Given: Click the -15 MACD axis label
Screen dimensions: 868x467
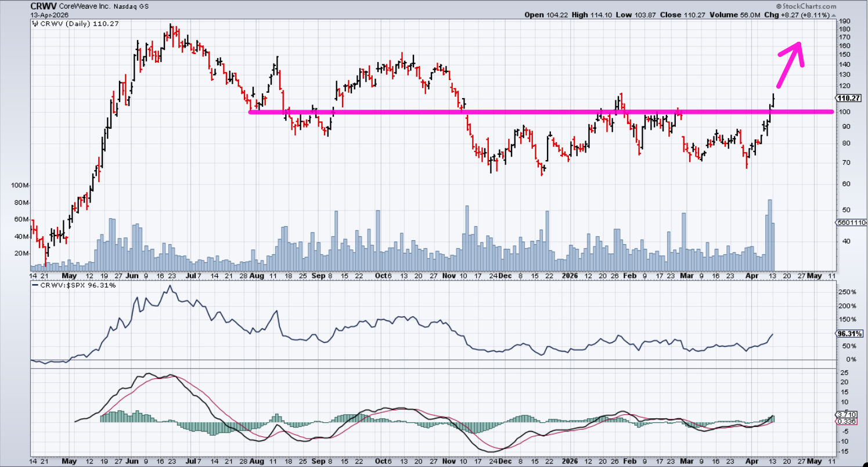Looking at the screenshot, I should tap(844, 452).
